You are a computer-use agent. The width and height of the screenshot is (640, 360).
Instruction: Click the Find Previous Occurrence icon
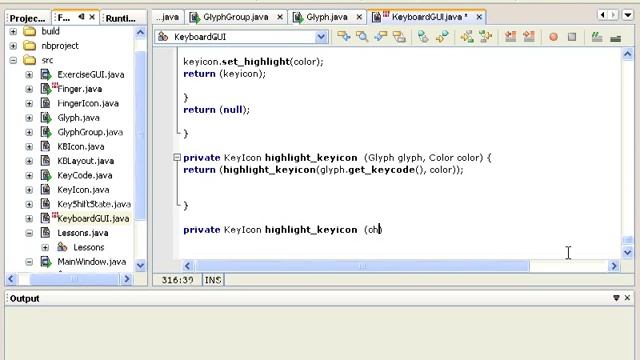(x=380, y=37)
